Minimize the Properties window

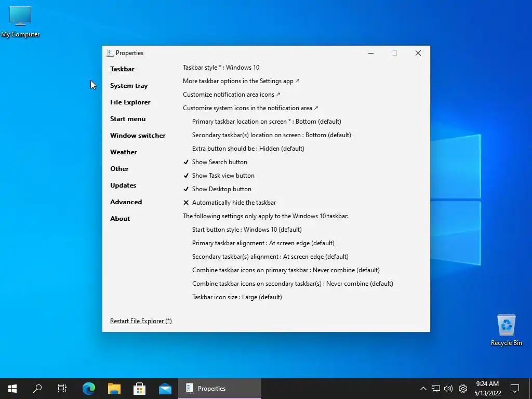(371, 53)
